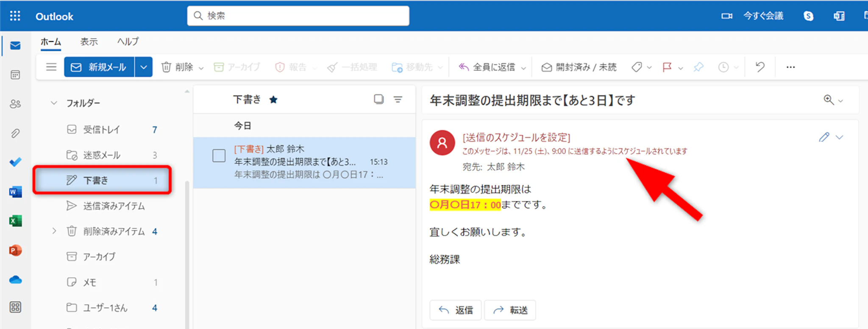
Task: Expand the 削除済みアイテム folder
Action: (x=54, y=231)
